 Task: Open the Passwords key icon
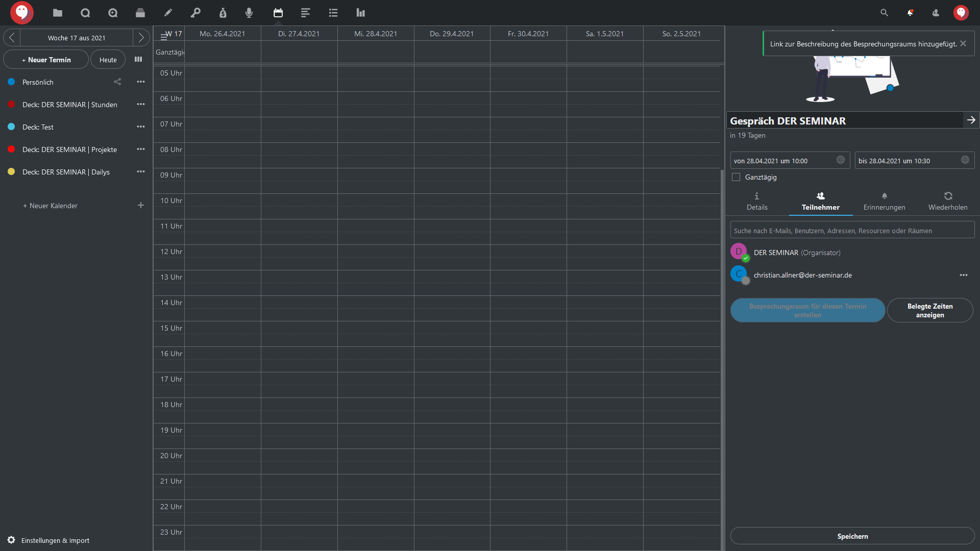[195, 13]
